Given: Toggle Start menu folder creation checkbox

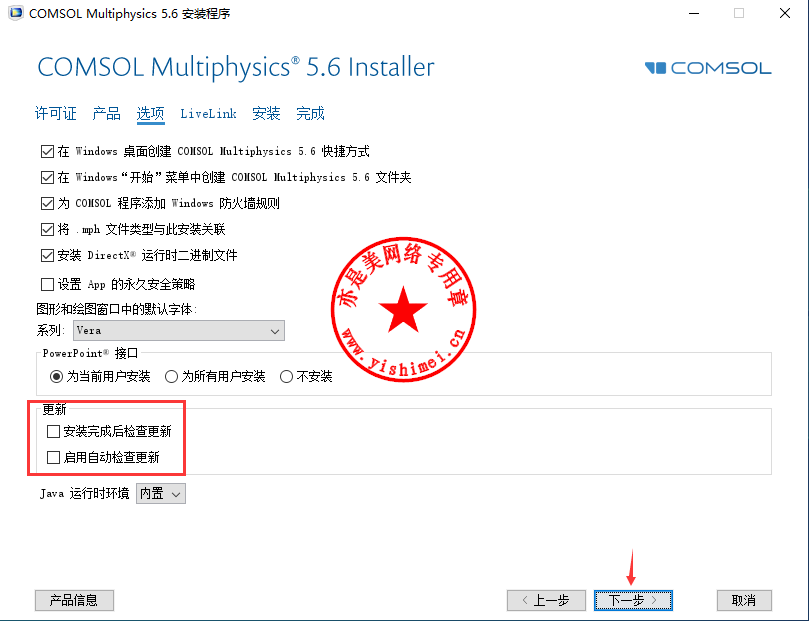Looking at the screenshot, I should tap(47, 177).
